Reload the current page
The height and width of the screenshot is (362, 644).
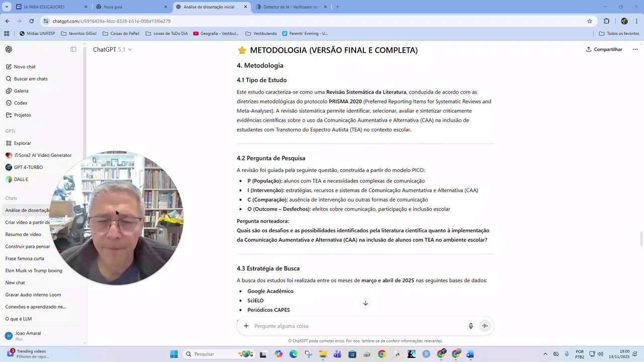(31, 21)
